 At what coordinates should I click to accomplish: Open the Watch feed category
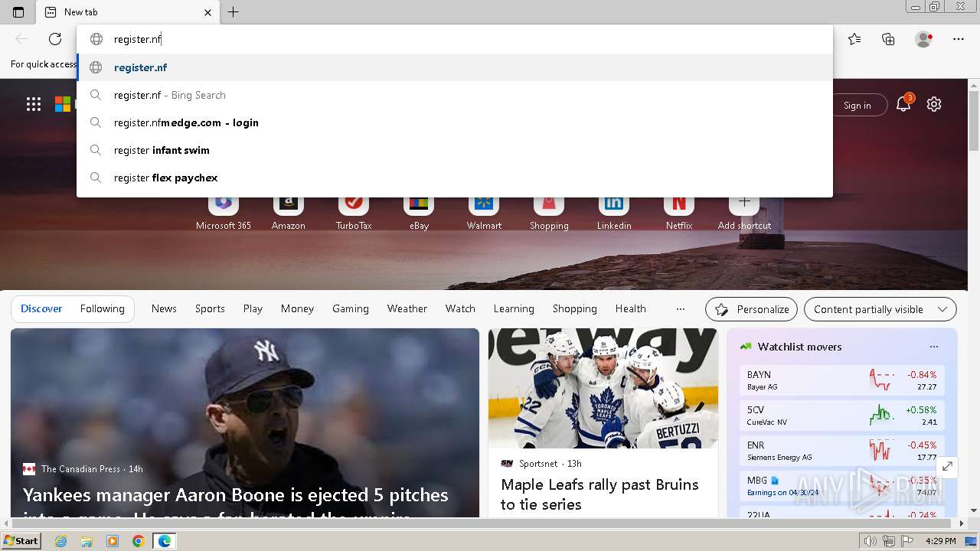(460, 308)
